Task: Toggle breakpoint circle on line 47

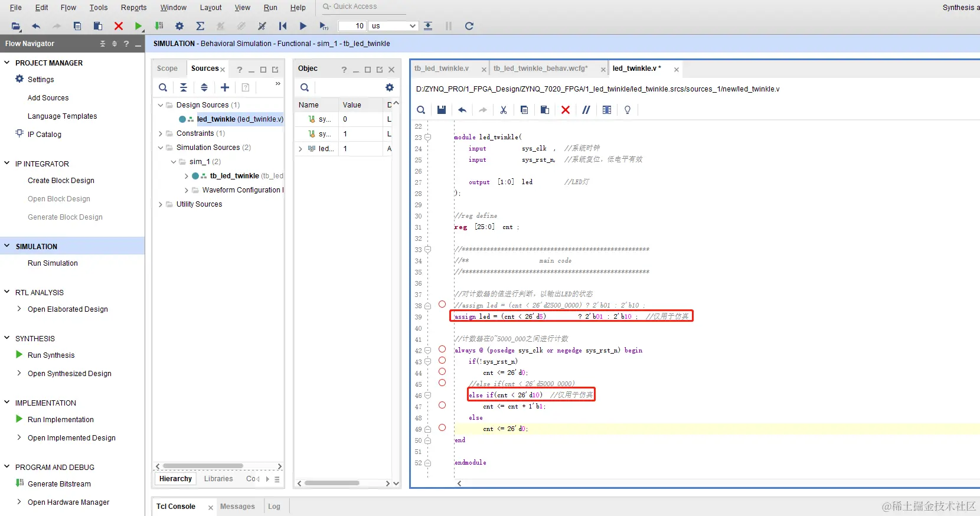Action: 442,406
